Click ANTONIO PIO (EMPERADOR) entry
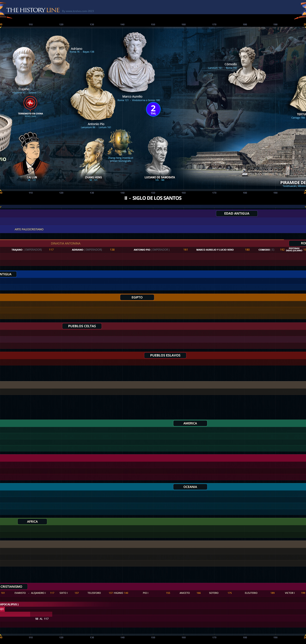The width and height of the screenshot is (306, 644). point(151,250)
